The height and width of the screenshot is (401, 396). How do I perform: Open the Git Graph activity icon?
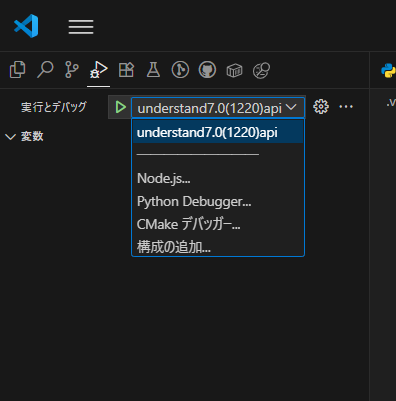tap(180, 70)
